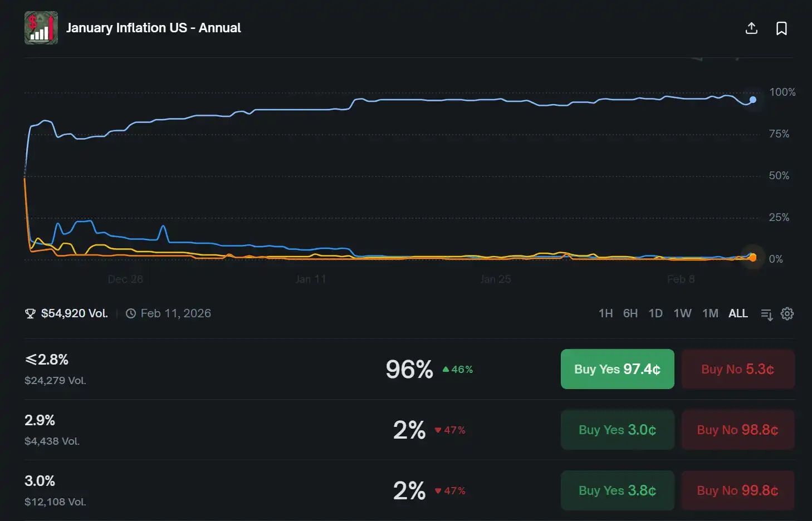Buy Yes at 97.4¢ for ≤2.8%
812x521 pixels.
(617, 369)
